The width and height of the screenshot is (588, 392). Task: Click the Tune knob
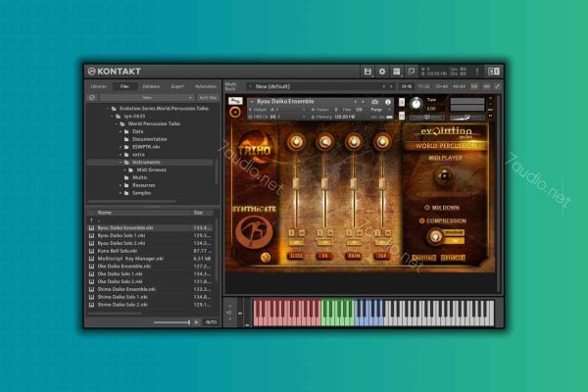[416, 104]
